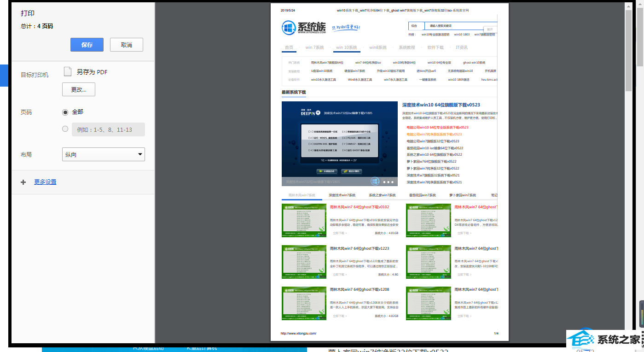Click the 2019/5/24 date in preview header
Image resolution: width=644 pixels, height=352 pixels.
point(288,10)
